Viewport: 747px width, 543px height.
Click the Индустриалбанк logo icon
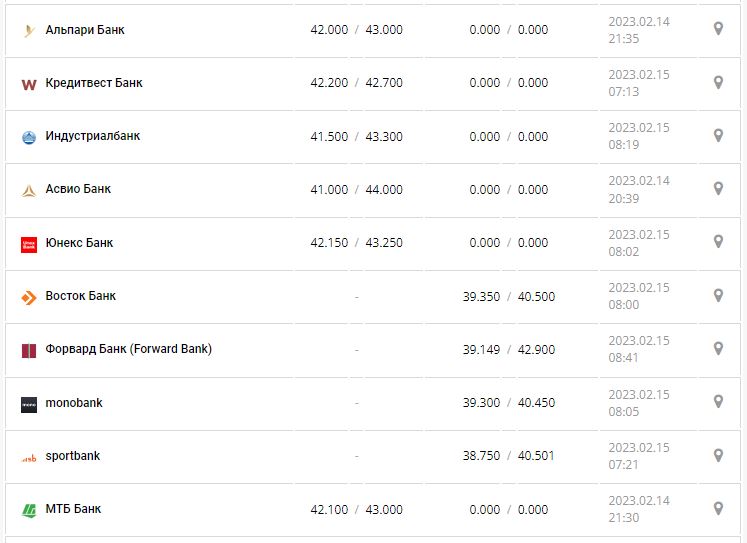pyautogui.click(x=28, y=137)
